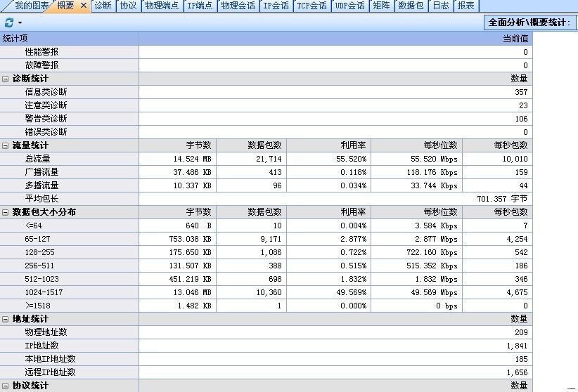Screen dimensions: 578x392
Task: Toggle the 协议统计 section expander
Action: pyautogui.click(x=6, y=386)
